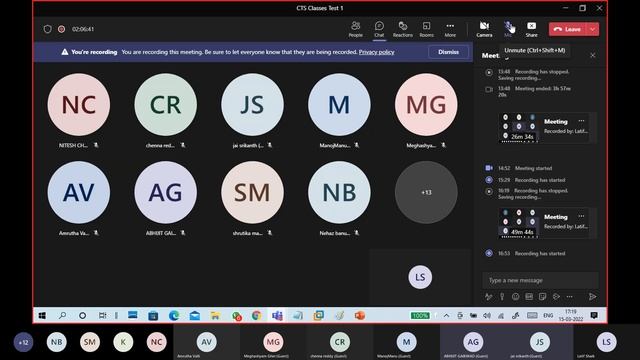
Task: Click the AG Abhijit avatar in bottom strip
Action: coord(473,342)
